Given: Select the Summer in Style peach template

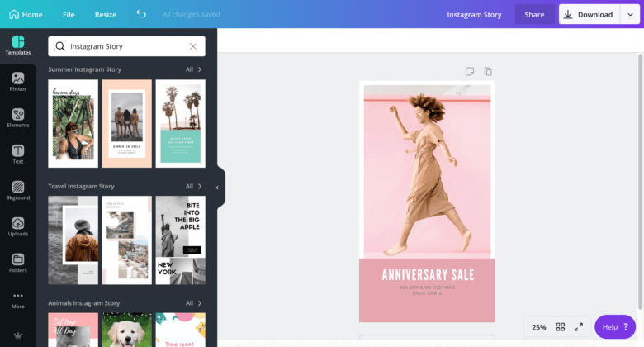Looking at the screenshot, I should 127,124.
